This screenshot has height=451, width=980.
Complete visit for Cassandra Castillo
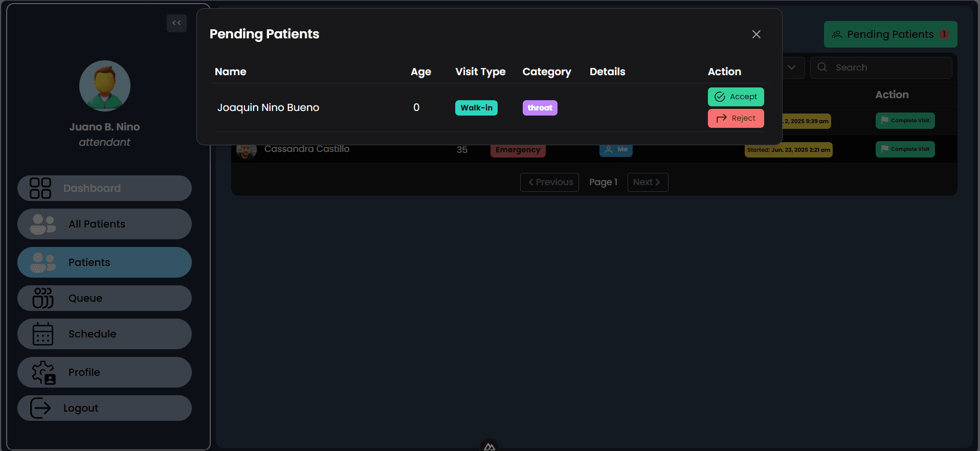point(905,149)
